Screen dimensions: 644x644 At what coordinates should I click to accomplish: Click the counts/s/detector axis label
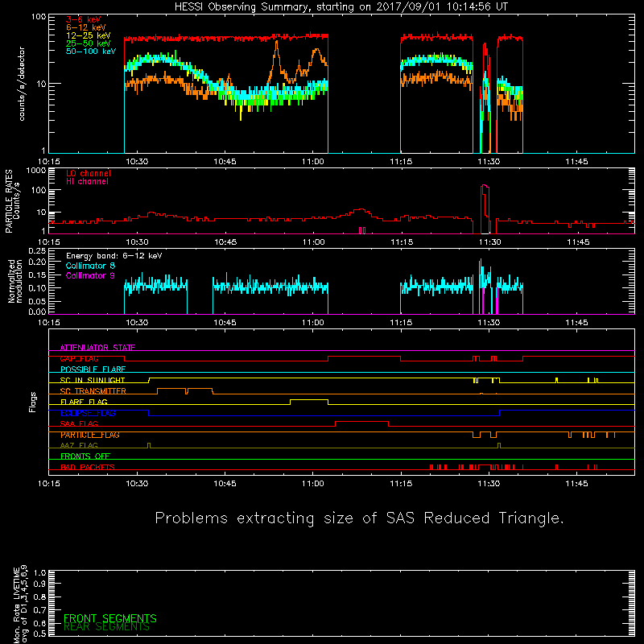point(22,84)
